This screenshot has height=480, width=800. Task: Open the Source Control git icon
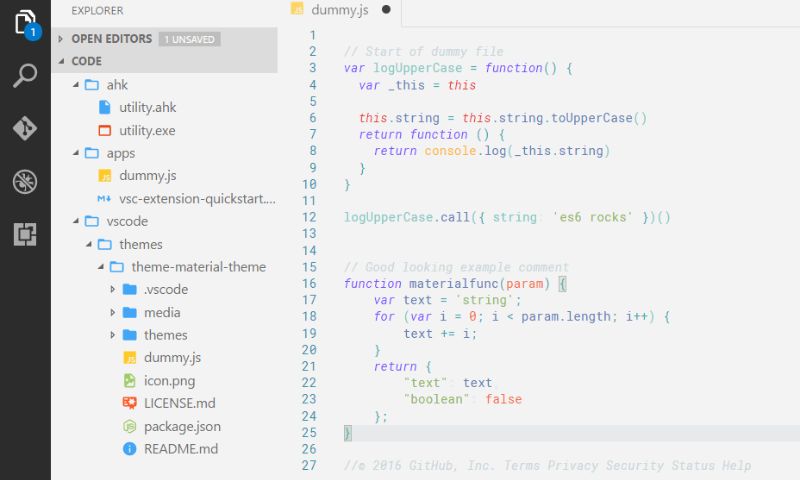pos(25,129)
